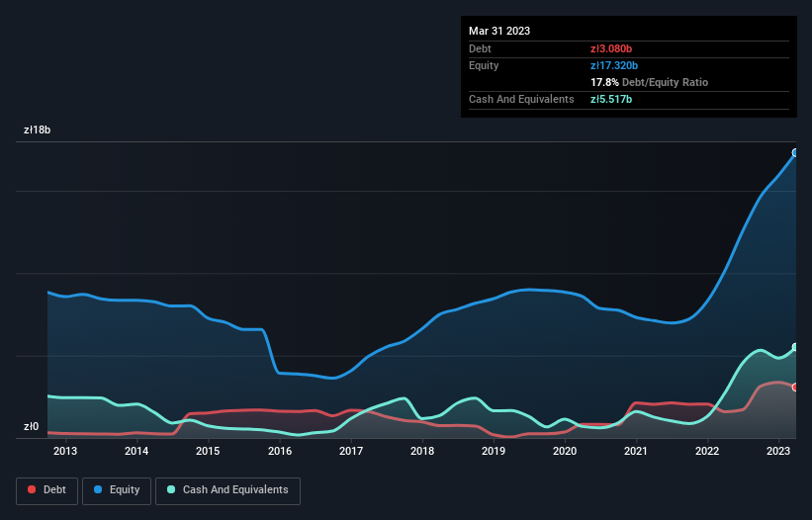Click the red dot in Debt legend
This screenshot has width=812, height=520.
tap(32, 489)
